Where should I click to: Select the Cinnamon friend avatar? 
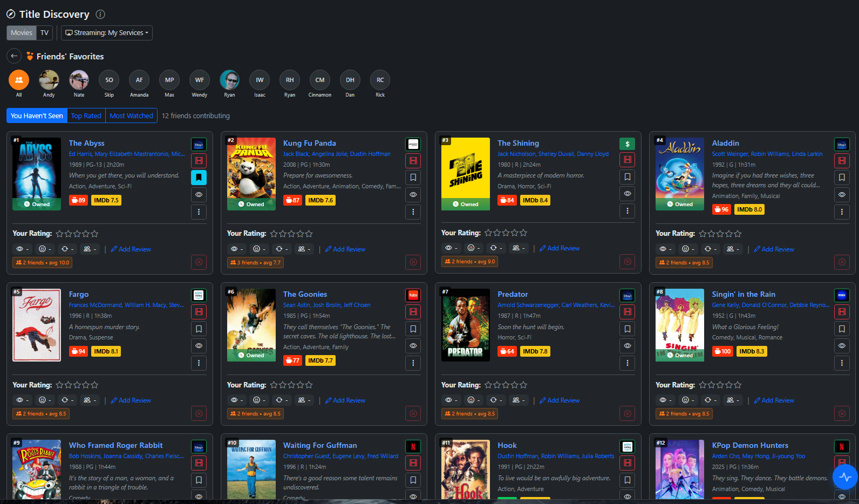320,80
